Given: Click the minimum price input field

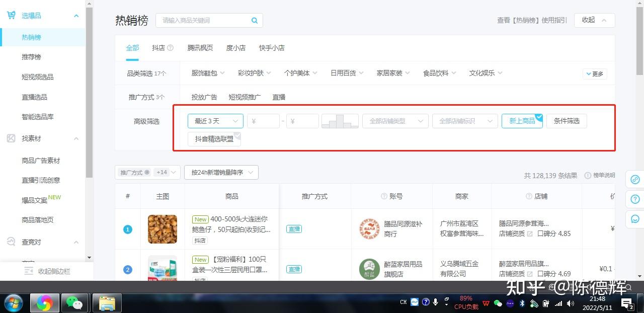Looking at the screenshot, I should click(263, 121).
